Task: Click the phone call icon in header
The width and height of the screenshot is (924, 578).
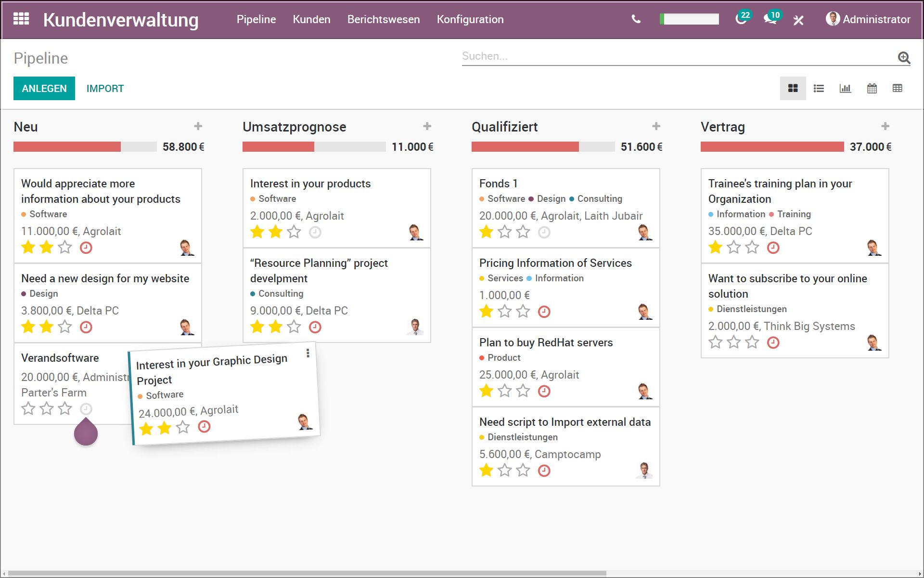Action: 636,19
